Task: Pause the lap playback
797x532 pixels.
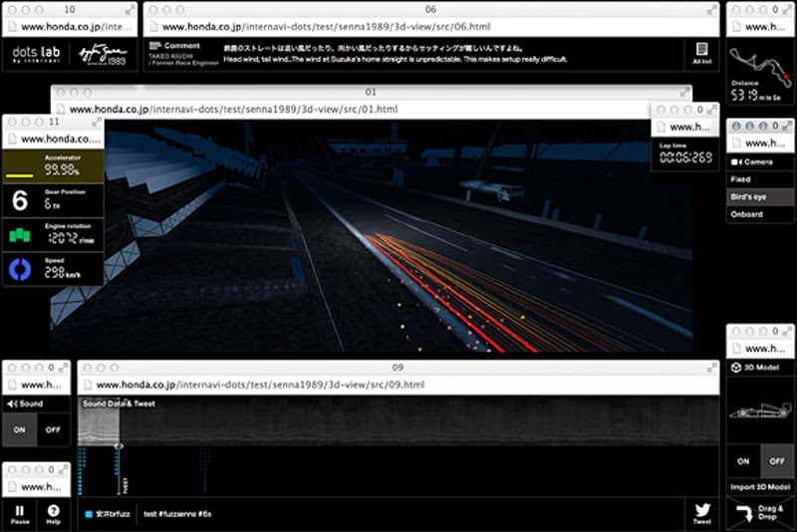Action: click(x=20, y=514)
